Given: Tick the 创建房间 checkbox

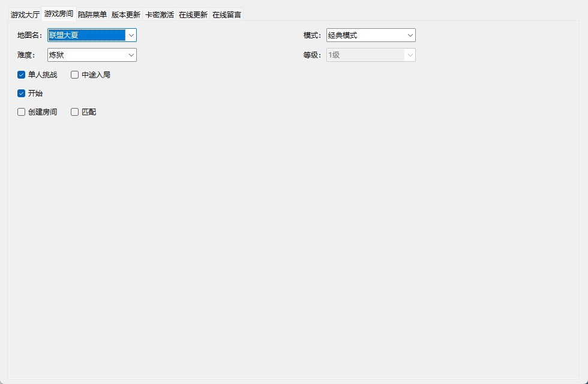Looking at the screenshot, I should pos(22,112).
